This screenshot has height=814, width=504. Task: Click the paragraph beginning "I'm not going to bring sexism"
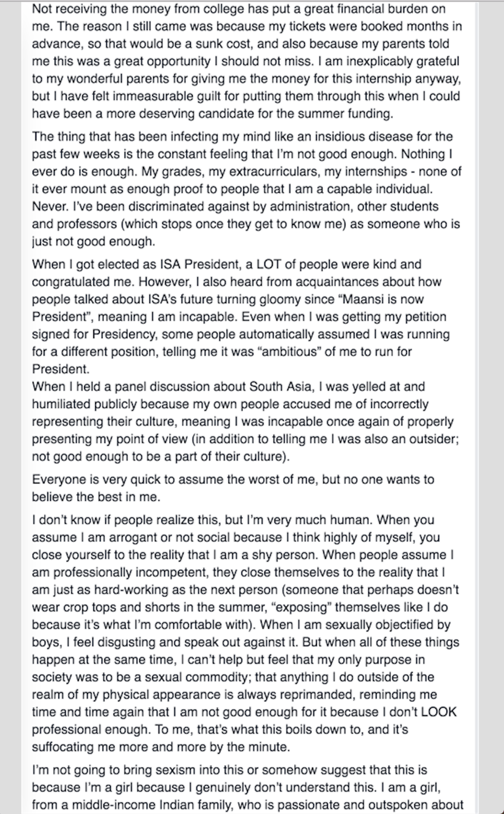click(247, 787)
